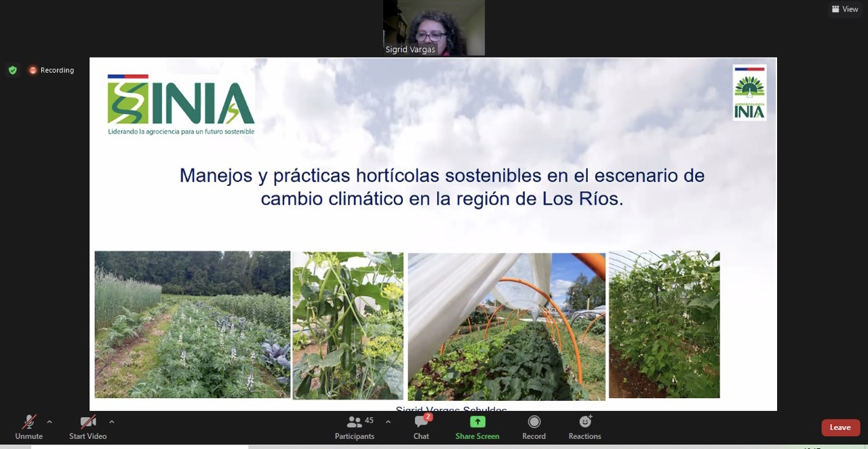This screenshot has width=868, height=449.
Task: Select Sigrid Vargas video thumbnail
Action: coord(434,27)
